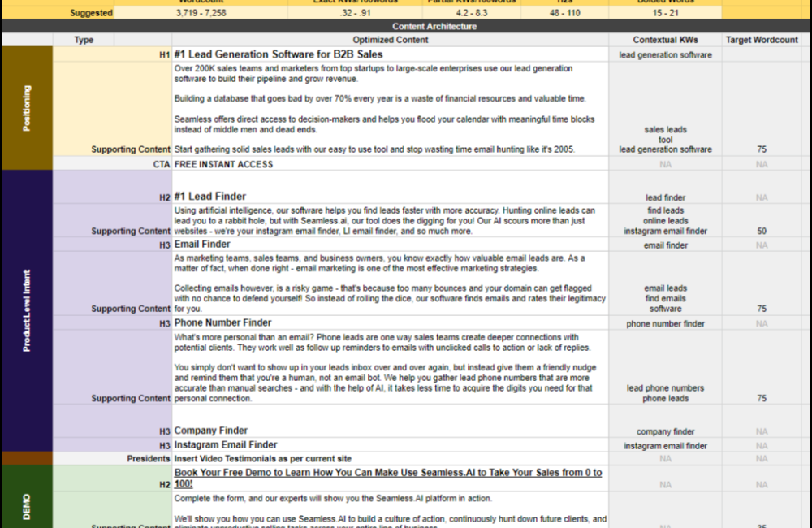Select the 'Optimized Content' column header

391,40
